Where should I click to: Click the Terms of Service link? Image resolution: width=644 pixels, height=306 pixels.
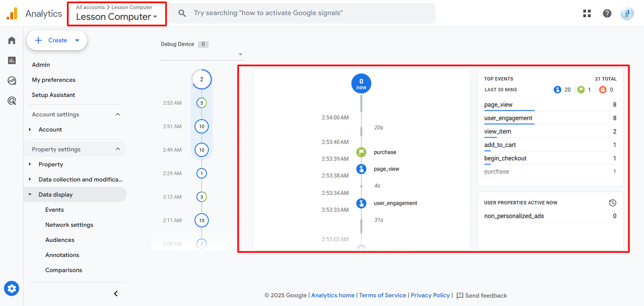(x=382, y=295)
